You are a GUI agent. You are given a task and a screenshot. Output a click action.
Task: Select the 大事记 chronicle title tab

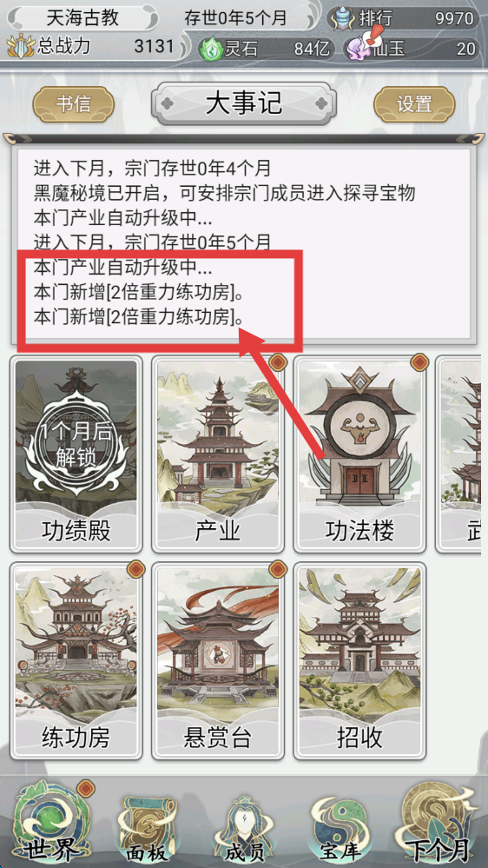[x=244, y=103]
